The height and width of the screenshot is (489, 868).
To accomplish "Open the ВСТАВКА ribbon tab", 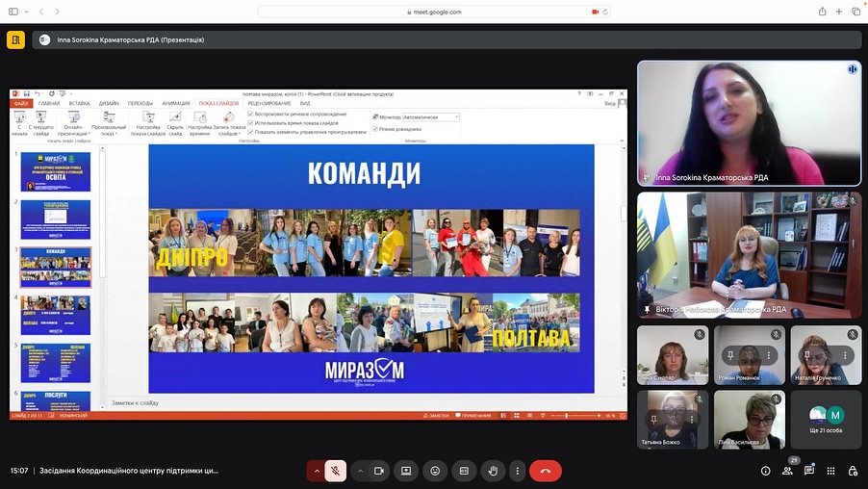I will point(79,103).
